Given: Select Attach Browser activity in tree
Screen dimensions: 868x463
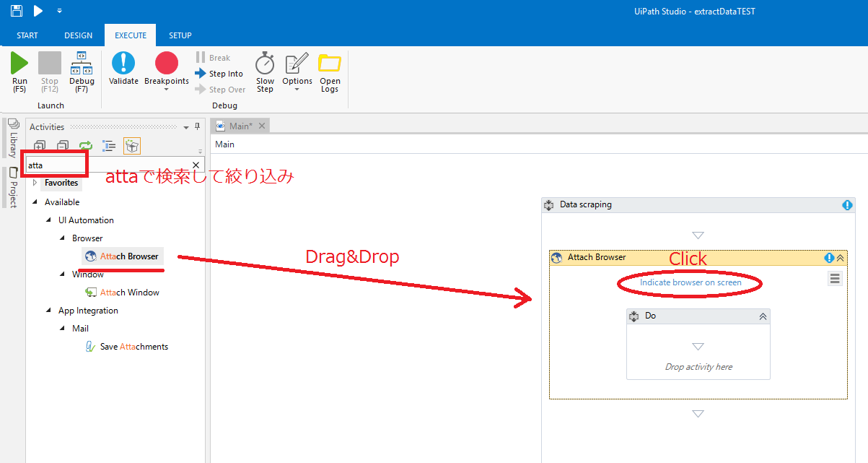Looking at the screenshot, I should [122, 256].
